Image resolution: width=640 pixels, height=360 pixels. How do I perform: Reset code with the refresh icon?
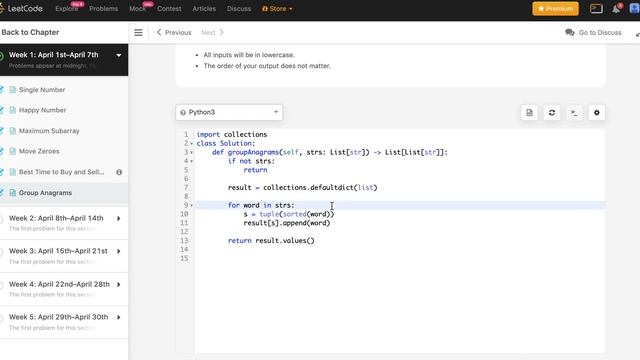pyautogui.click(x=551, y=113)
